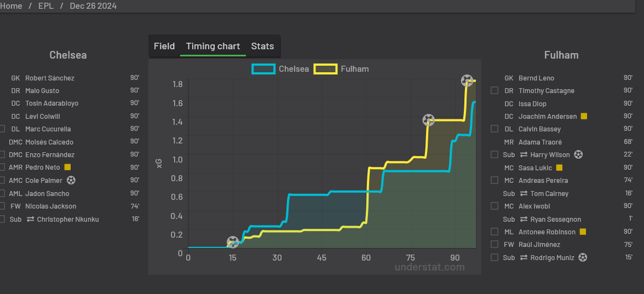Screen dimensions: 644x294
Task: Click goal ball icon beside Rodrigo Muniz
Action: 583,257
